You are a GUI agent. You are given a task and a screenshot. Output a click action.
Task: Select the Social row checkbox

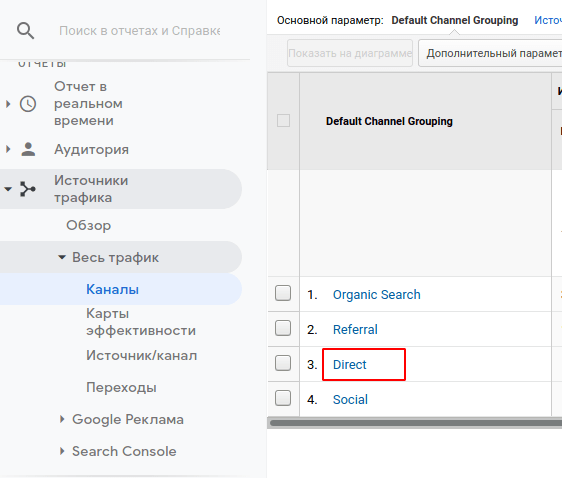[x=283, y=398]
